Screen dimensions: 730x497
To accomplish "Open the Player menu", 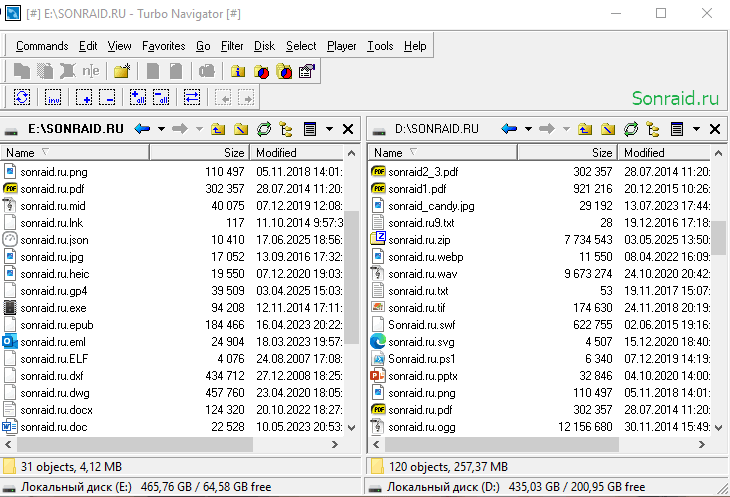I will [x=341, y=46].
